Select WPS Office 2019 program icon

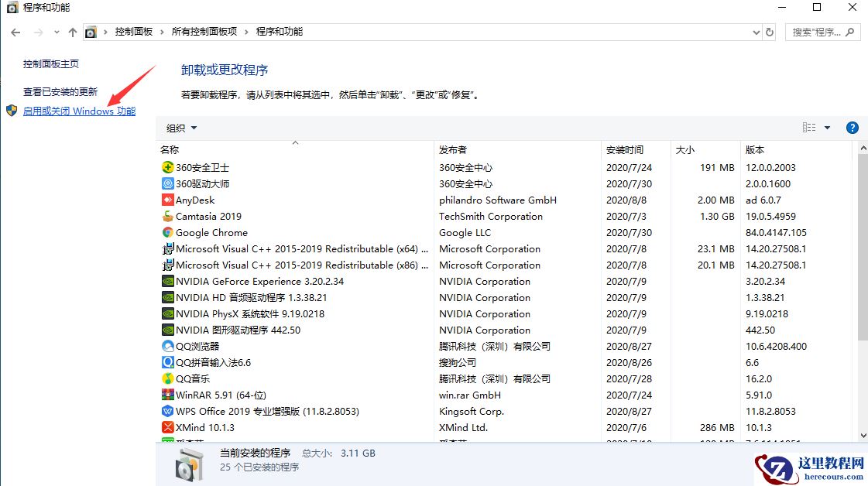click(167, 411)
